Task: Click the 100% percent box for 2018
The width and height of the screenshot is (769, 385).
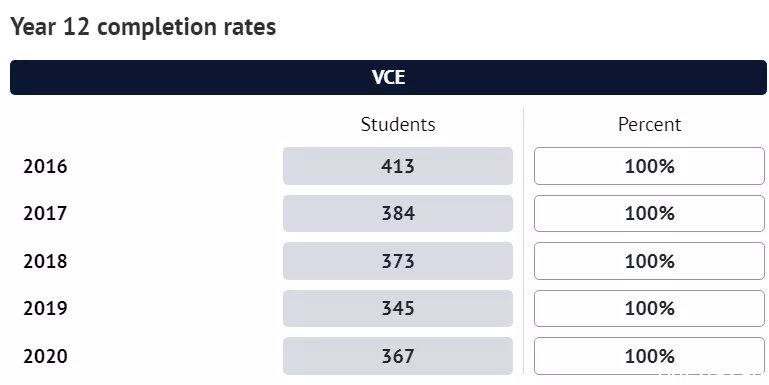Action: tap(649, 261)
